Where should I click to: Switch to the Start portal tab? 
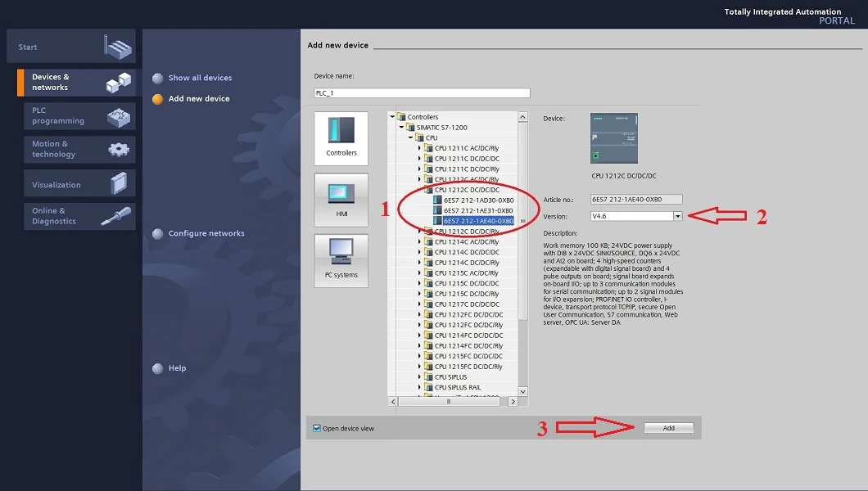point(71,47)
